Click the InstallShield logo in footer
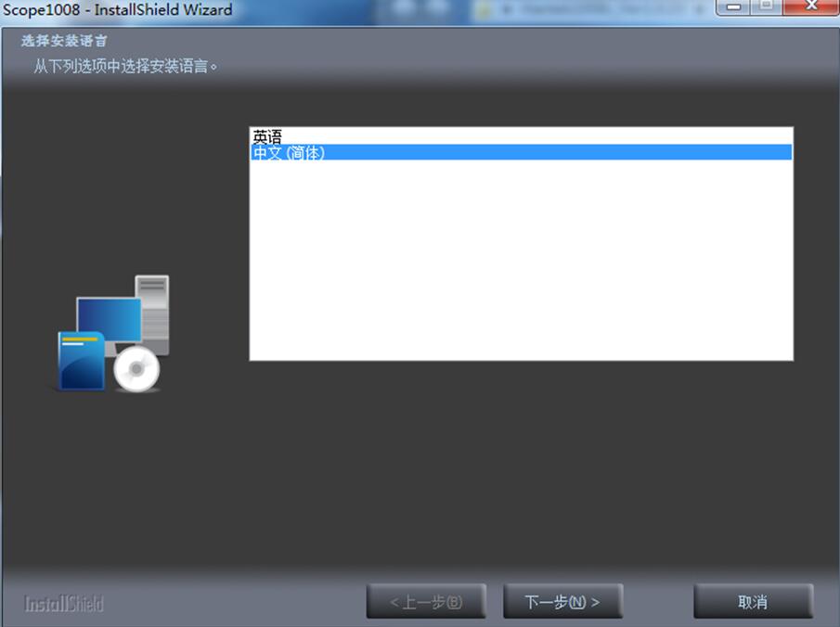840x627 pixels. 64,604
